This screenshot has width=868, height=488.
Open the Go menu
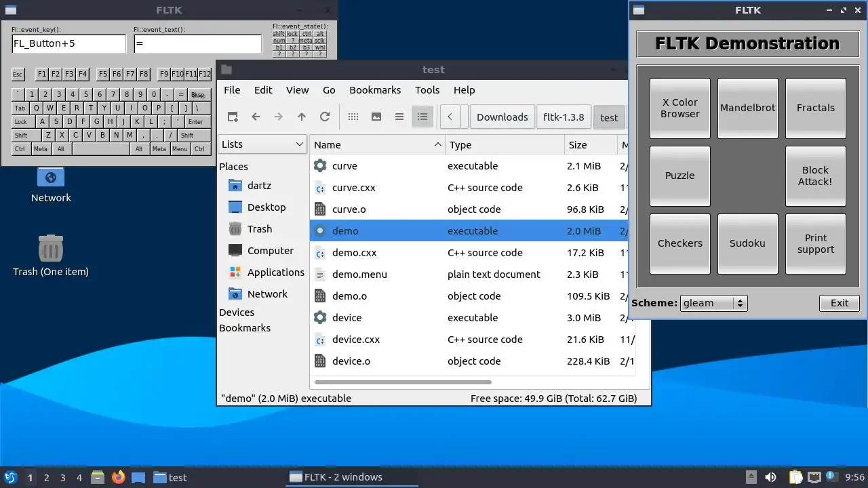tap(329, 90)
